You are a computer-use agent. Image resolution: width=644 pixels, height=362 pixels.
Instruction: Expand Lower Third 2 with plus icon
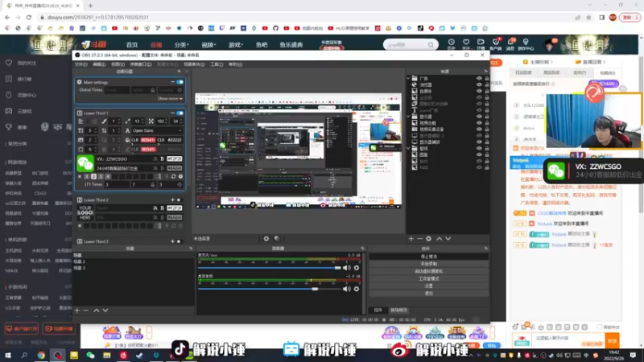(x=173, y=200)
